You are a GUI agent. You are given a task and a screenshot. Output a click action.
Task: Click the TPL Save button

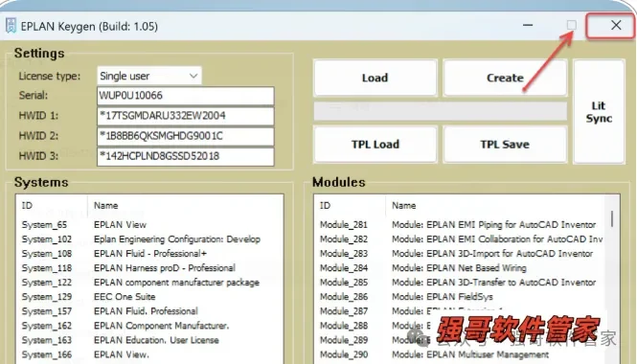[x=505, y=145]
